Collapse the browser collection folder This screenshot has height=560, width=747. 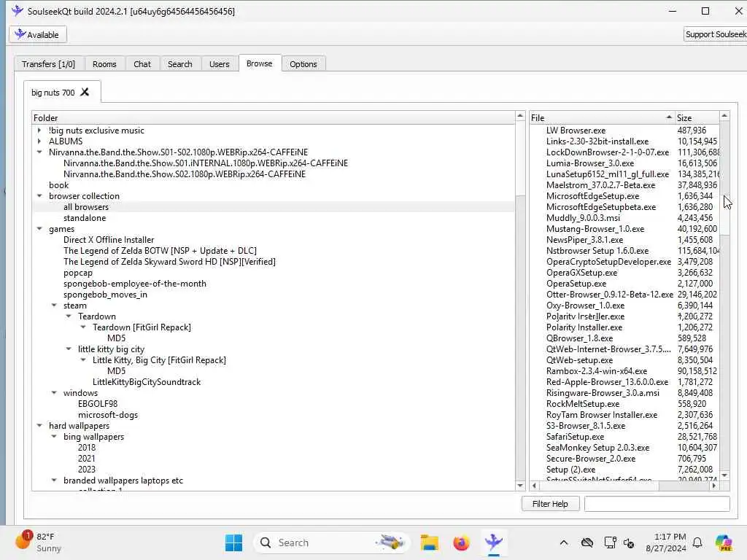point(39,195)
